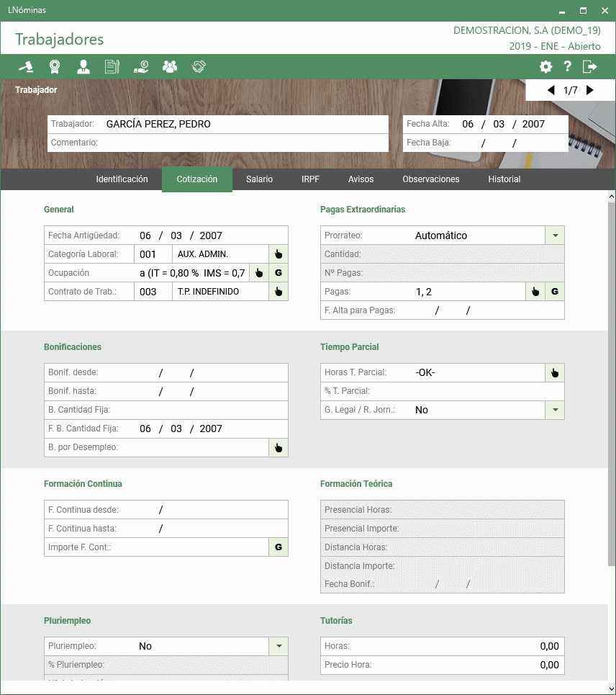This screenshot has height=695, width=616.
Task: Expand the Prorrateo dropdown
Action: 555,236
